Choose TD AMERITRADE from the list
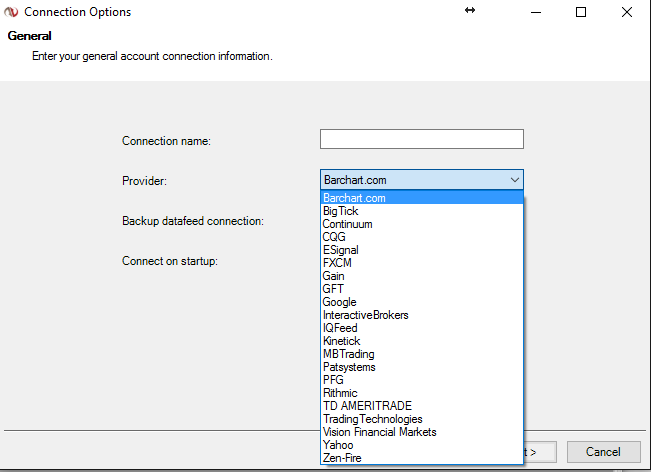The width and height of the screenshot is (651, 472). (x=422, y=406)
